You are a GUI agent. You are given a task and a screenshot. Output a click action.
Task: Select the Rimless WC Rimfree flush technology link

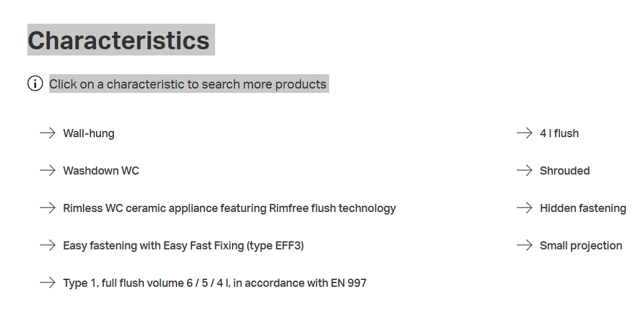[x=229, y=208]
